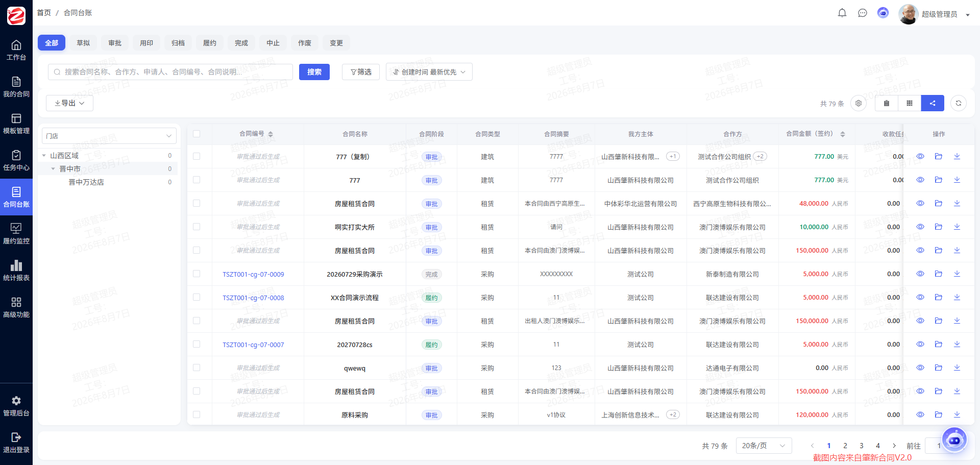Switch to the list view icon
Image resolution: width=980 pixels, height=465 pixels.
[887, 103]
